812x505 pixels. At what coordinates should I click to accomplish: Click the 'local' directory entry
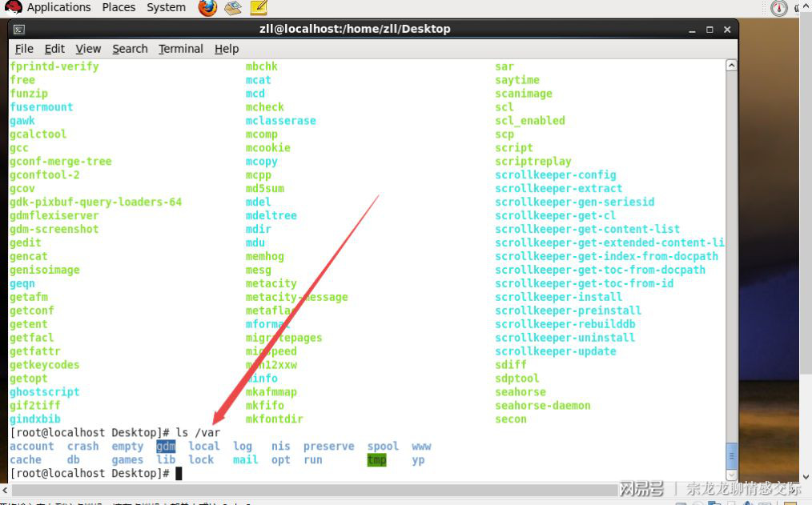pos(204,446)
